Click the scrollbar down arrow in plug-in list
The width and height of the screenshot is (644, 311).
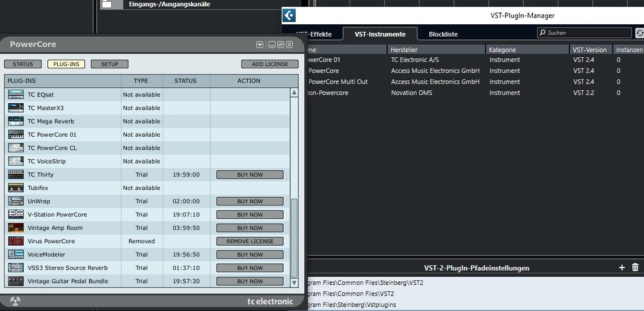pos(294,282)
